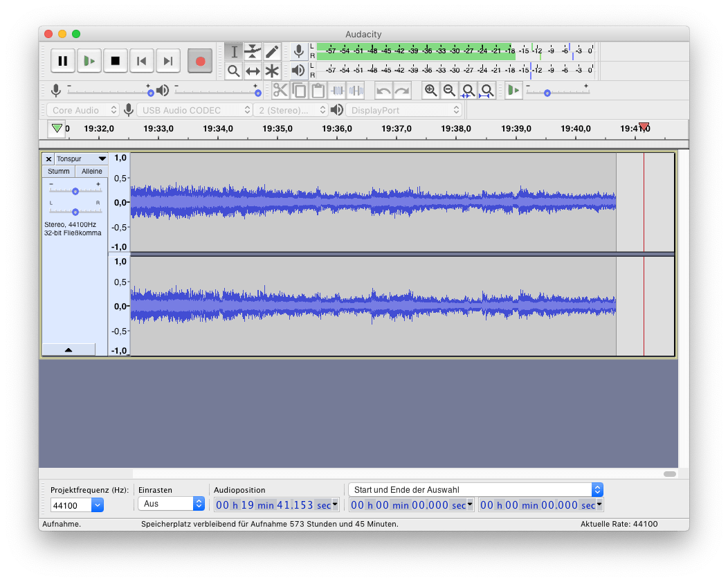The height and width of the screenshot is (582, 728).
Task: Close the Tonspur track with X
Action: [x=48, y=159]
